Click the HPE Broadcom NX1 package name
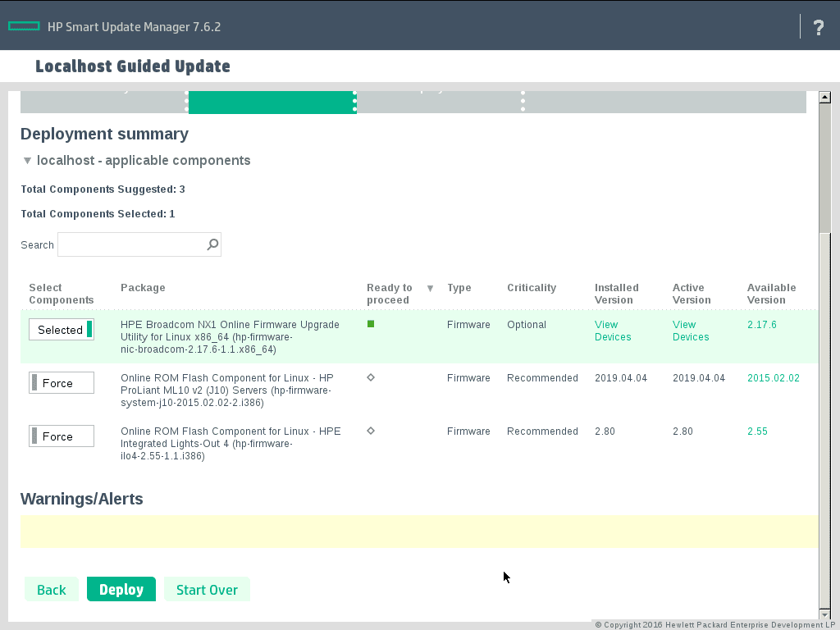 click(230, 337)
